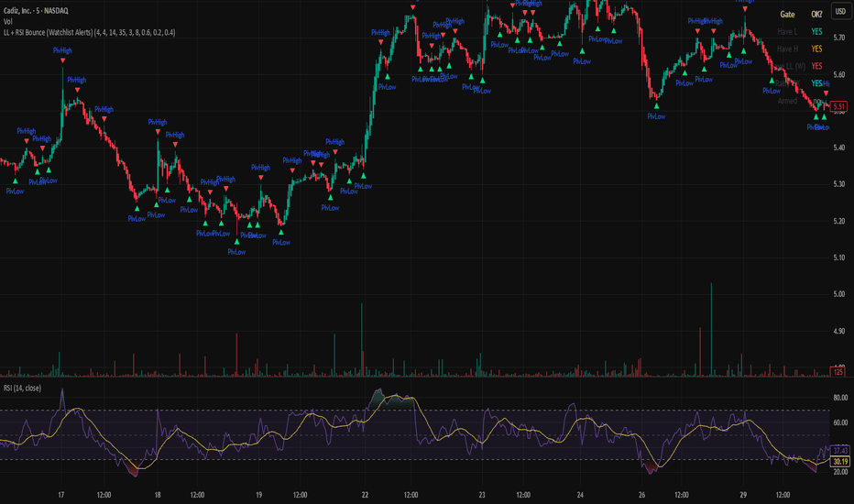Select the Vol indicator legend
This screenshot has height=504, width=854.
(7, 22)
